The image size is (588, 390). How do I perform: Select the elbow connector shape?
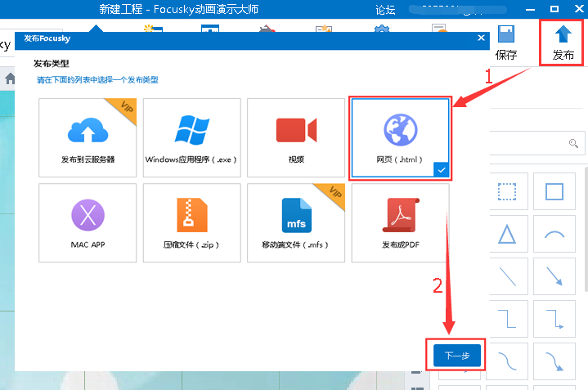tap(506, 319)
